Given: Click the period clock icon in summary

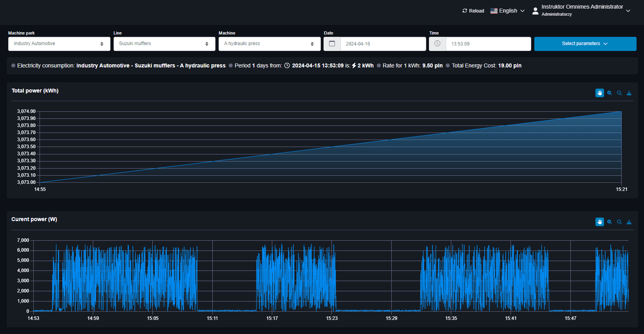Looking at the screenshot, I should pyautogui.click(x=287, y=65).
